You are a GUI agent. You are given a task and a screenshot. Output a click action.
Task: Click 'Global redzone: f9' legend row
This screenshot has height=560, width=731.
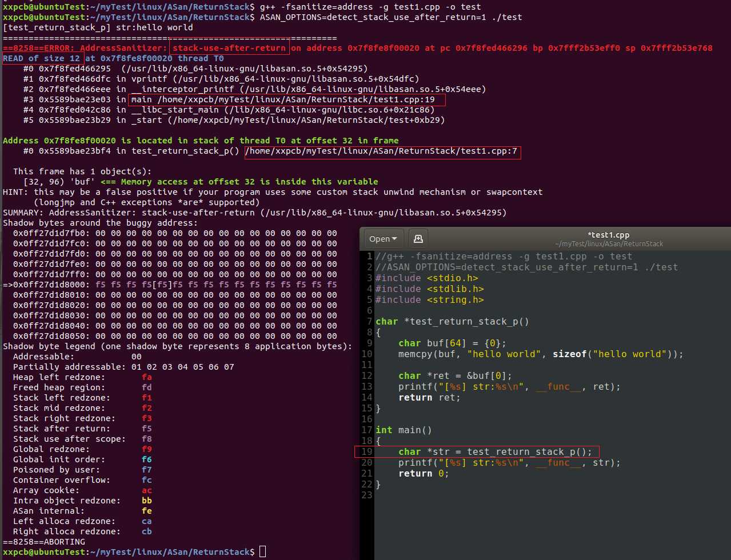tap(82, 449)
